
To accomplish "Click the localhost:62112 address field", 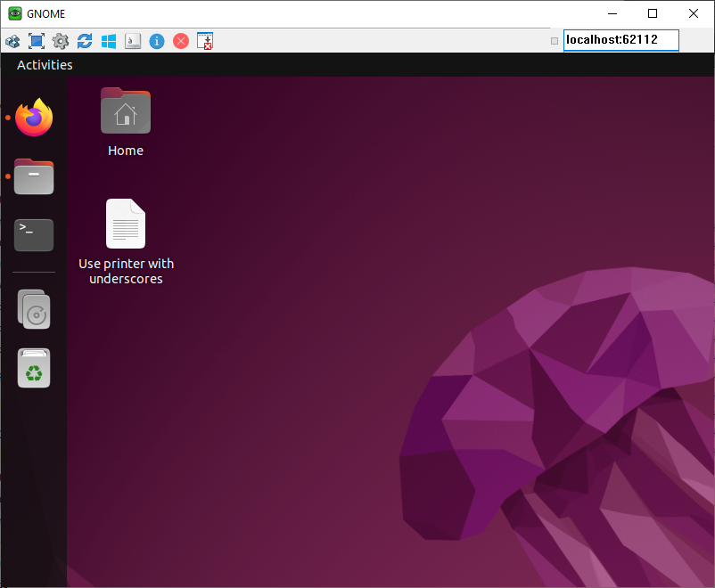I will (620, 40).
